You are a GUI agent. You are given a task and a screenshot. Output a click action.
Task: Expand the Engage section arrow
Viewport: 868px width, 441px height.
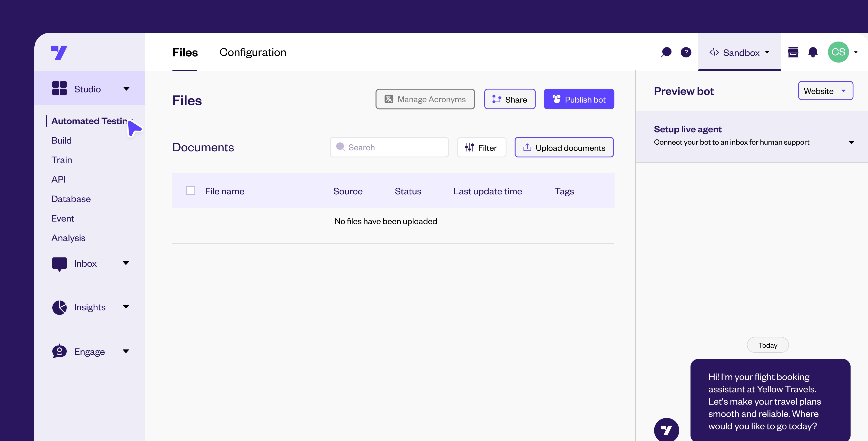[x=126, y=351]
